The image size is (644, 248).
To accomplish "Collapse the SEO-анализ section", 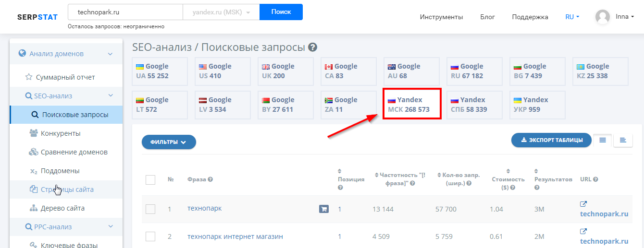I will click(x=110, y=96).
